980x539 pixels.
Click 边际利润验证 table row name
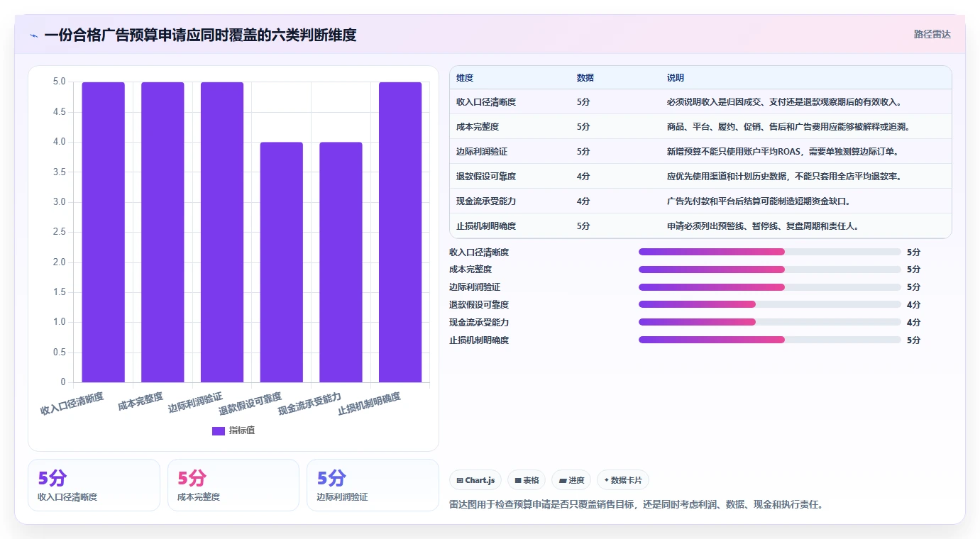(482, 152)
